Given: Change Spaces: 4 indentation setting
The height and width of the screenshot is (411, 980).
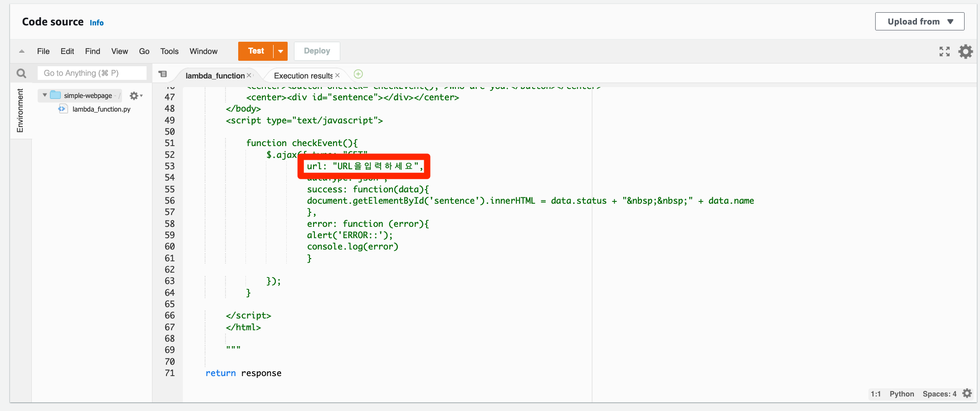Looking at the screenshot, I should [x=939, y=394].
